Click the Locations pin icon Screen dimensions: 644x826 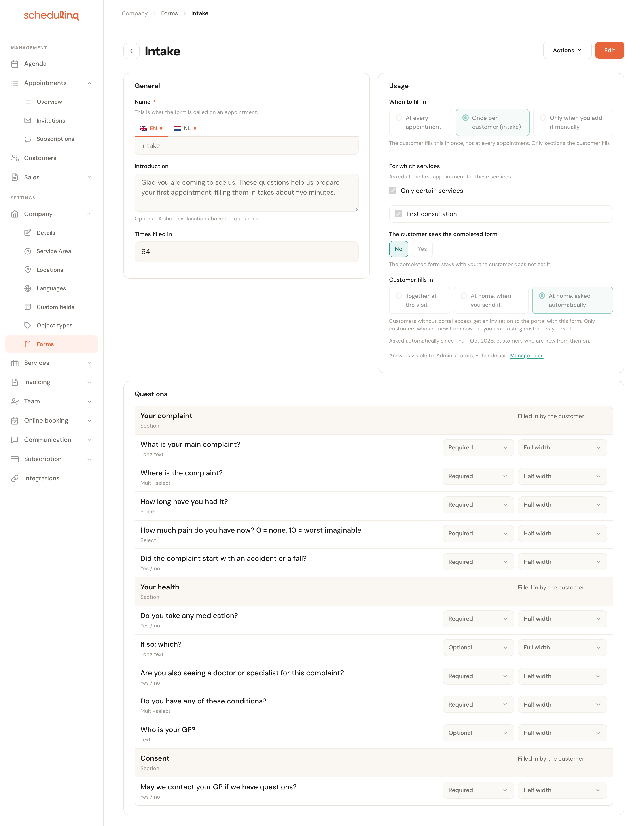(x=28, y=270)
